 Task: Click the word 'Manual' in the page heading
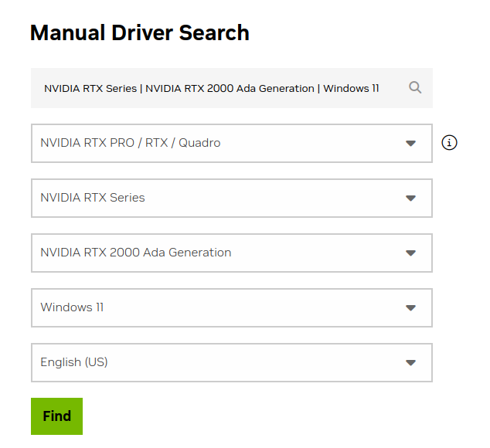(x=67, y=32)
